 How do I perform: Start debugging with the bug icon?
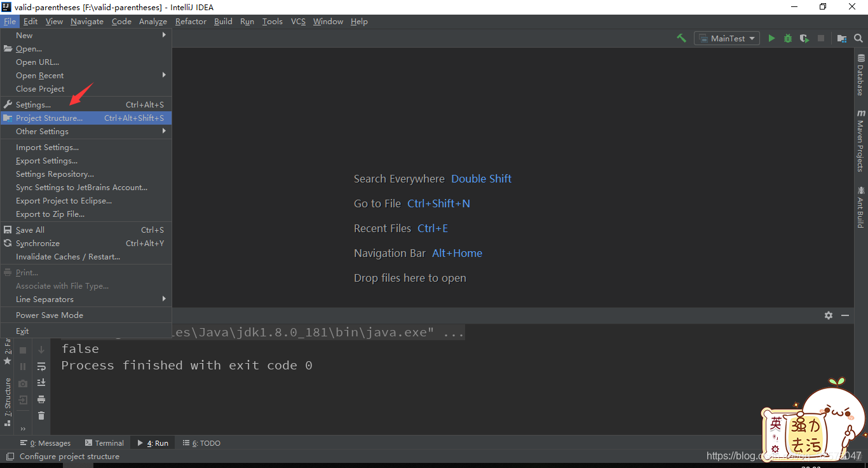point(788,38)
